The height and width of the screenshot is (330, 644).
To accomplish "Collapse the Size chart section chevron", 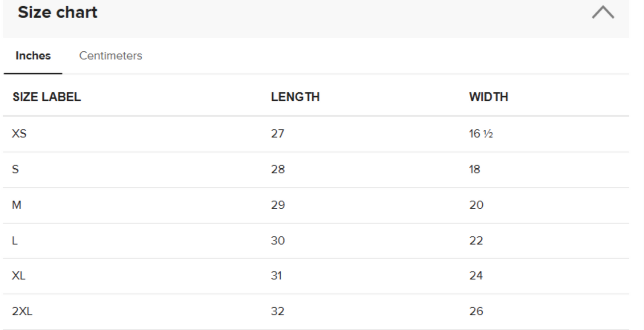I will pyautogui.click(x=603, y=12).
